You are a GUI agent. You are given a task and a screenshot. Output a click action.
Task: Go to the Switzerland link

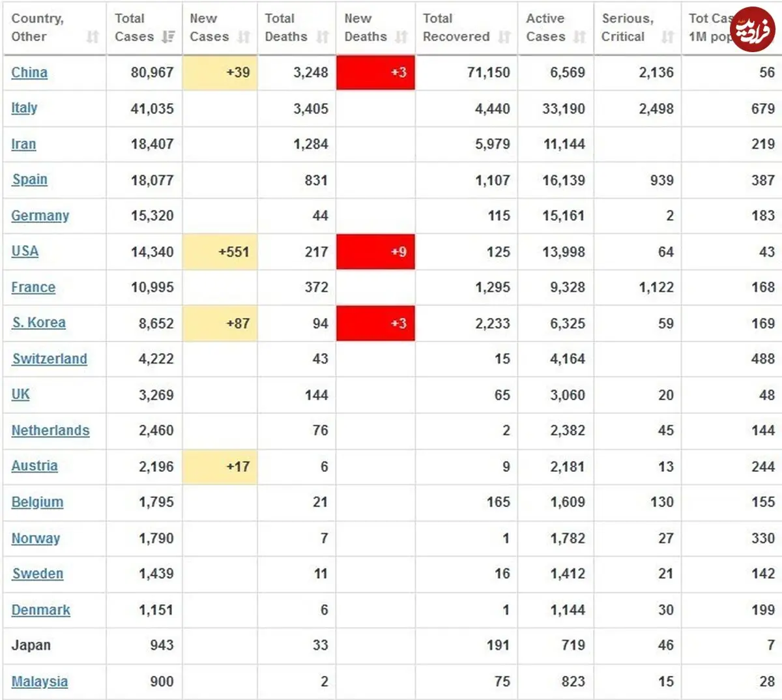tap(50, 358)
